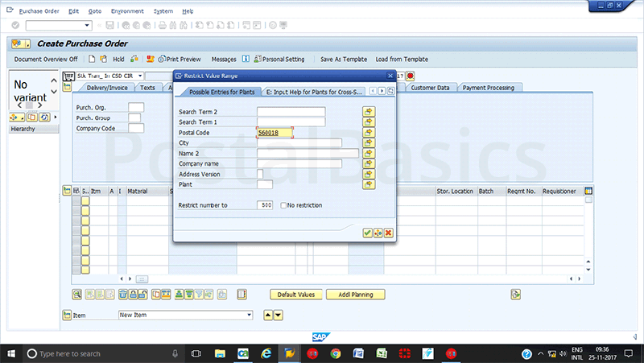This screenshot has width=644, height=363.
Task: Enable the No restriction checkbox
Action: [283, 205]
